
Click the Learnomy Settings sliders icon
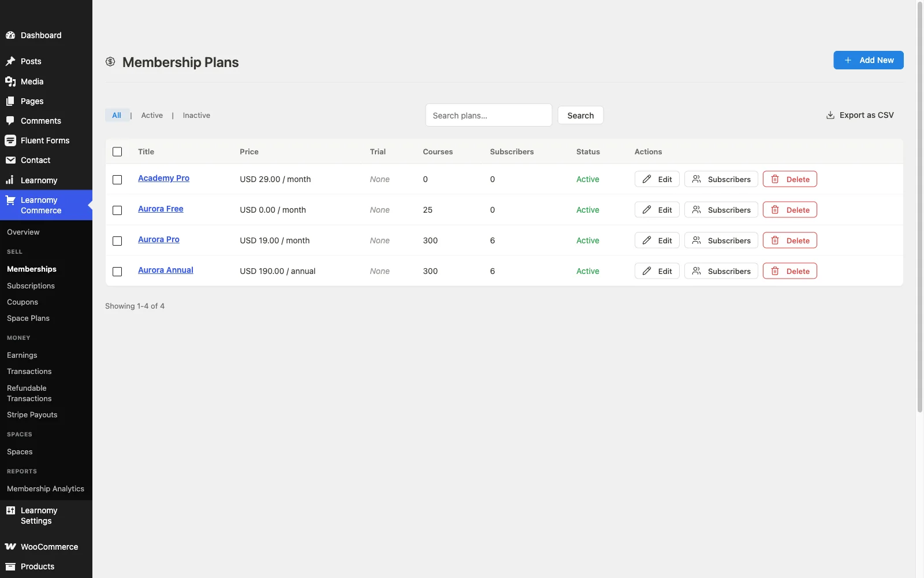click(10, 510)
